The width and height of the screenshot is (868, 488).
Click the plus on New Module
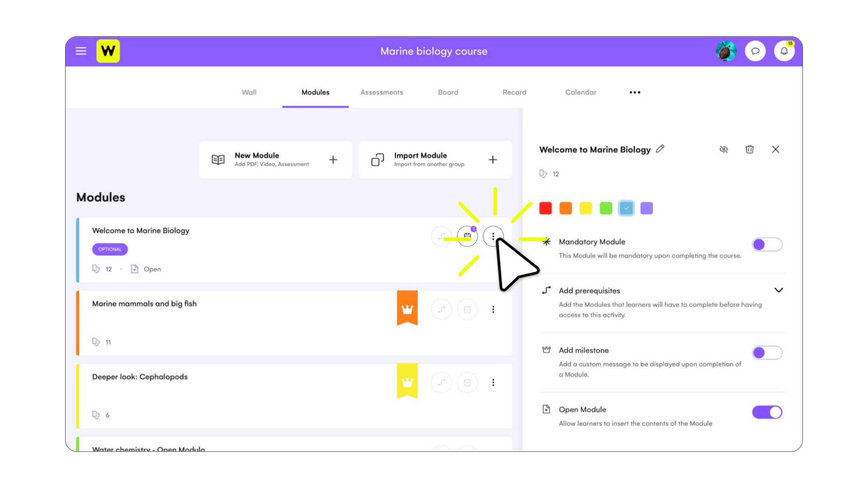pos(333,160)
